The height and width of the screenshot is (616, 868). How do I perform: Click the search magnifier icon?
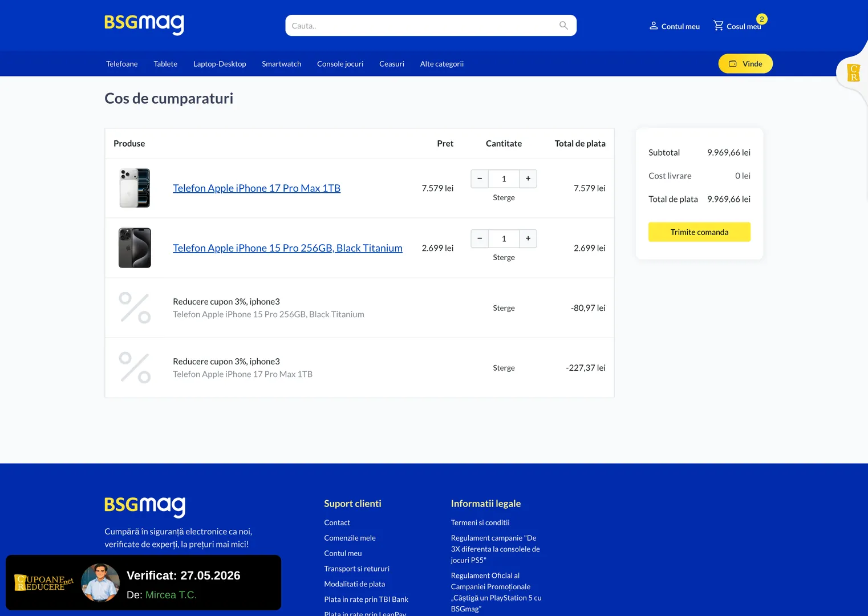point(563,26)
